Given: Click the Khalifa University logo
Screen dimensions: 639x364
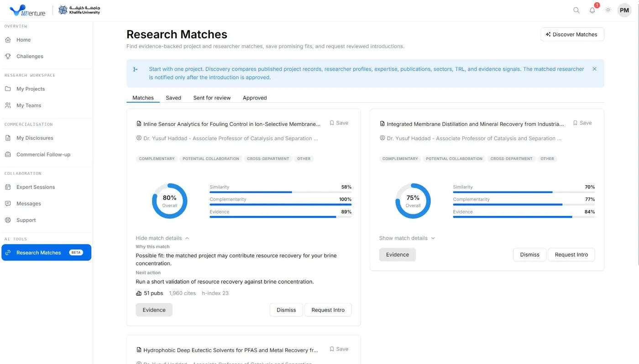Looking at the screenshot, I should click(79, 10).
